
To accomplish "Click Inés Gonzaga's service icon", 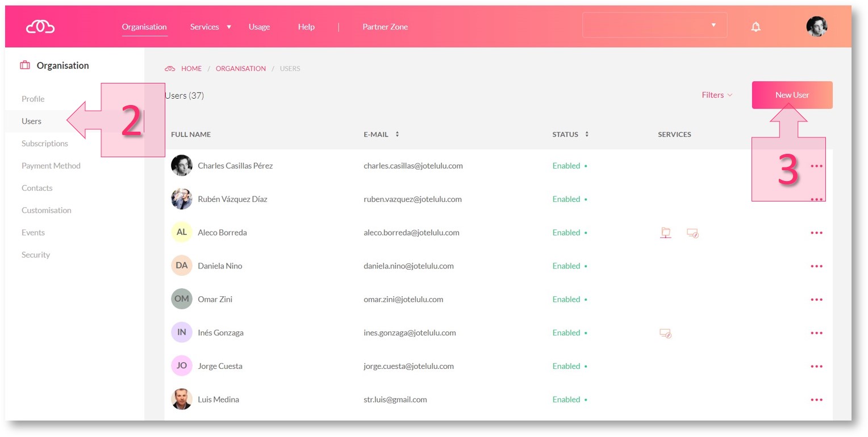I will (x=665, y=333).
